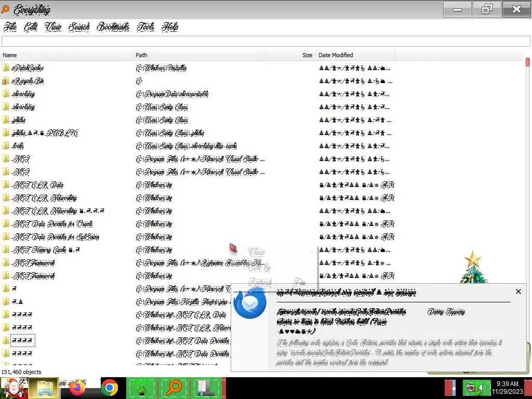Viewport: 532px width, 399px height.
Task: Click folder icon of .NET Data Provider for SqlServer
Action: [6, 237]
